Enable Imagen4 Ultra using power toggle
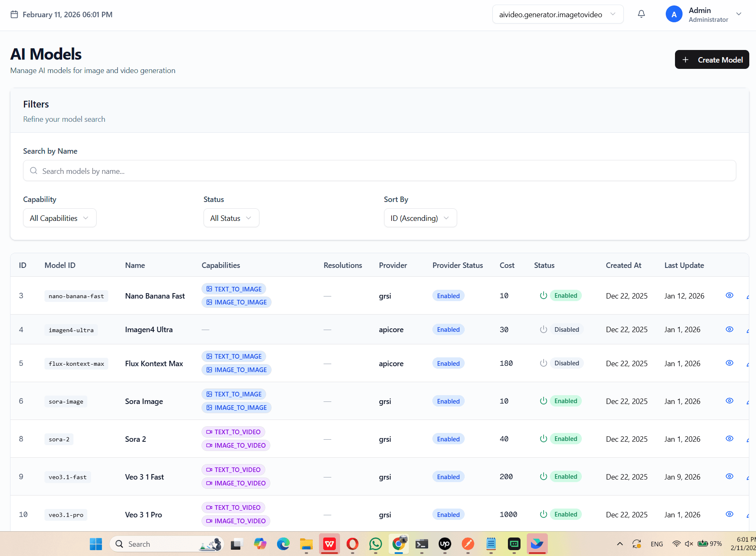 tap(543, 330)
